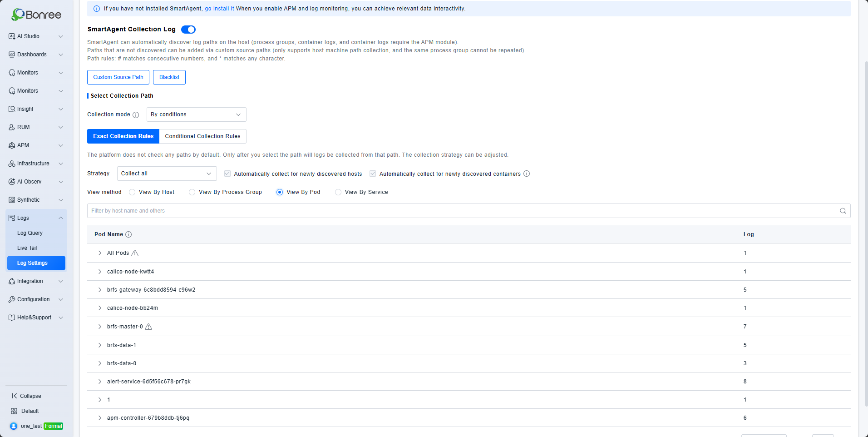Viewport: 868px width, 437px height.
Task: Click the Custom Source Path button
Action: (118, 77)
